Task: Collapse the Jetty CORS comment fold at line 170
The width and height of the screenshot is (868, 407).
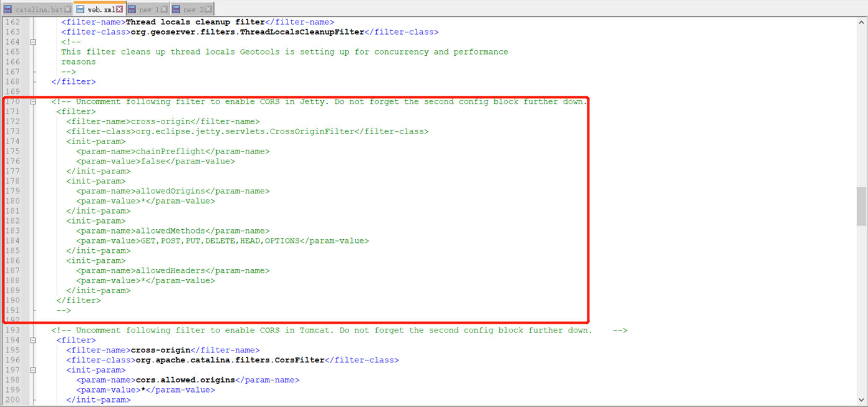Action: tap(34, 102)
